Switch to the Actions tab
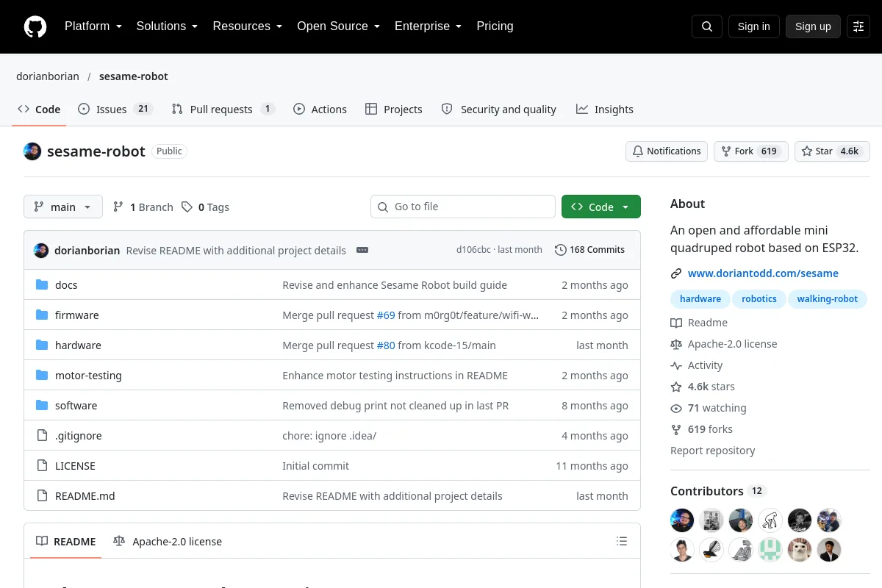The width and height of the screenshot is (882, 588). 320,110
